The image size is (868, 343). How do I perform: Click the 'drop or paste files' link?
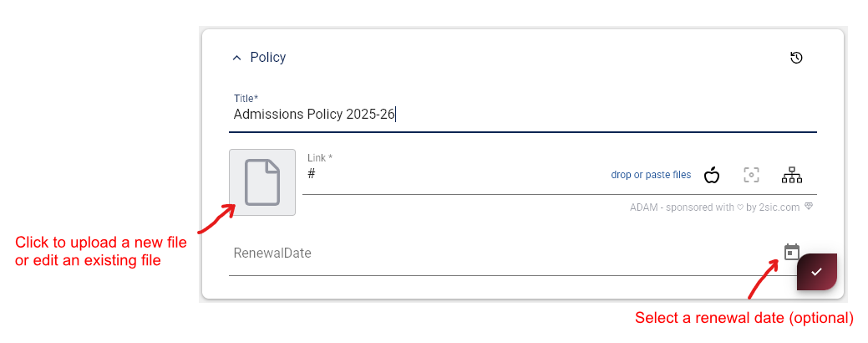point(651,175)
